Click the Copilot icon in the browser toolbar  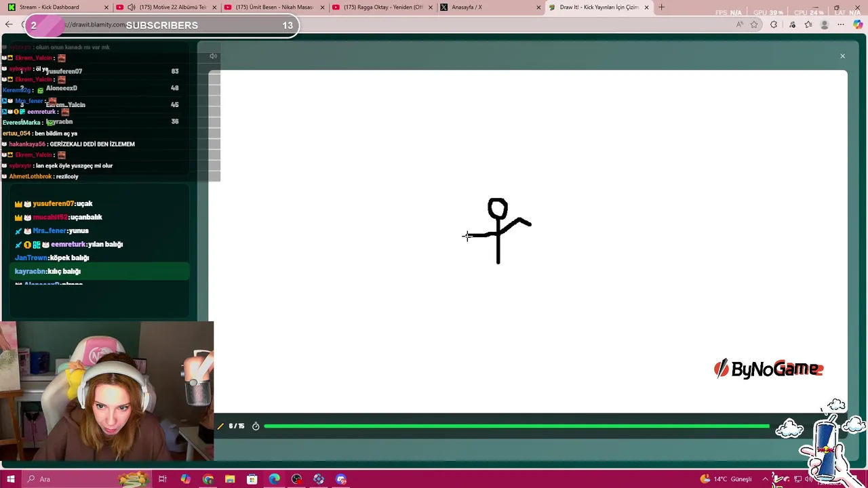pos(858,24)
